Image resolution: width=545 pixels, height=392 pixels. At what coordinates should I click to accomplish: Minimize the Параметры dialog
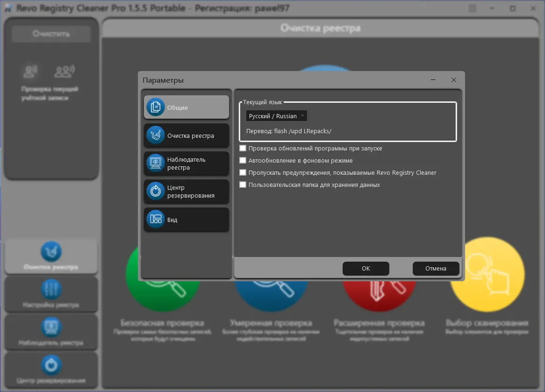(433, 80)
